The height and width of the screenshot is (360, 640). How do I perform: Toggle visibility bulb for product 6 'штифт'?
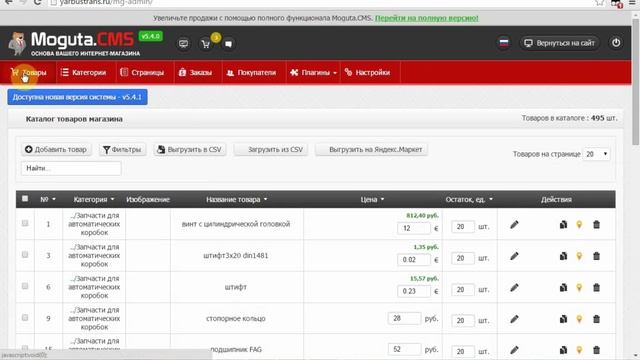click(579, 287)
